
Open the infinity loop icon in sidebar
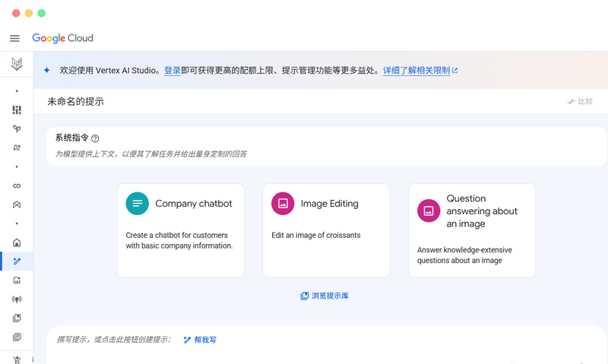17,186
